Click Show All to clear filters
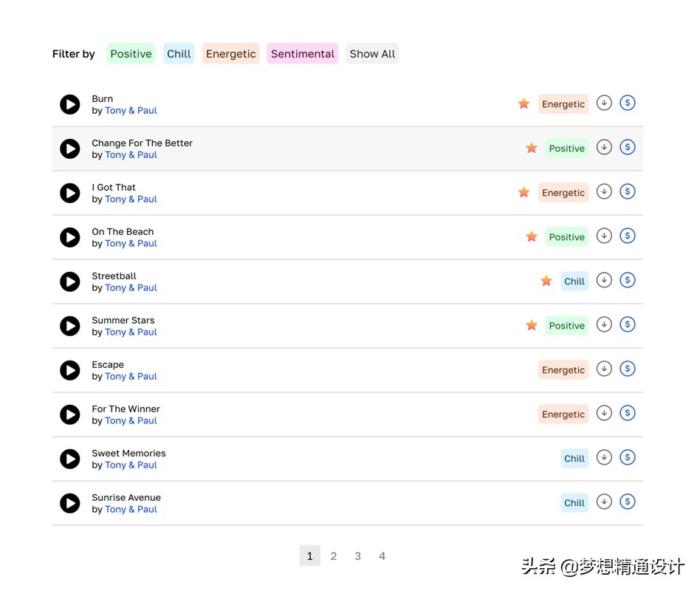Screen dimensions: 700x591 [x=372, y=53]
